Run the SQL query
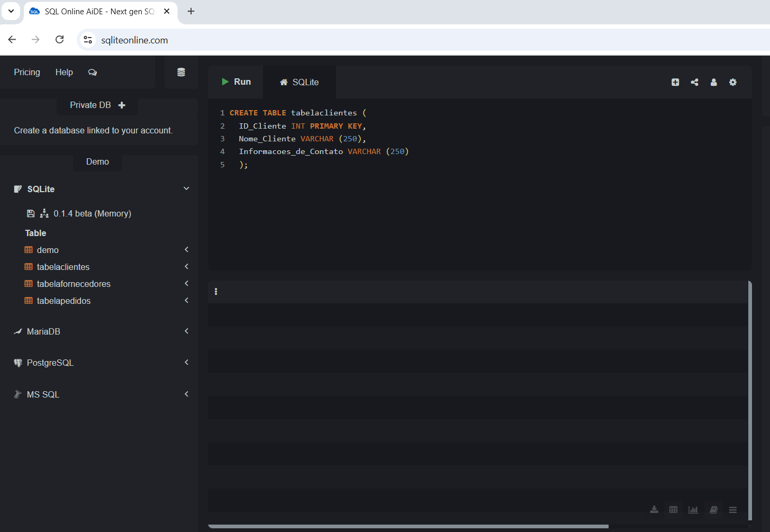Screen dimensions: 770x532 point(236,82)
